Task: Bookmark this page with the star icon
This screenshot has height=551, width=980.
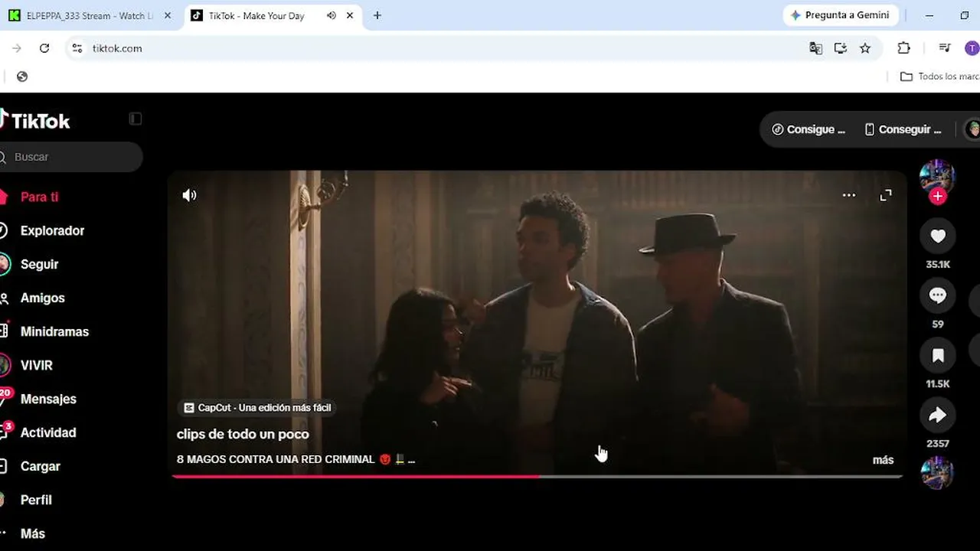Action: pyautogui.click(x=865, y=48)
